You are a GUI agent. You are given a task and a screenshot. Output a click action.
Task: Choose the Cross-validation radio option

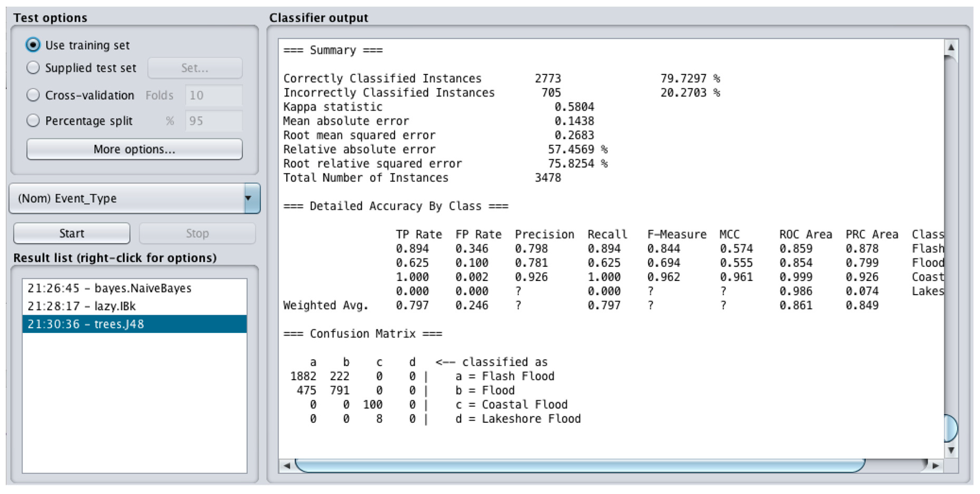pos(33,95)
